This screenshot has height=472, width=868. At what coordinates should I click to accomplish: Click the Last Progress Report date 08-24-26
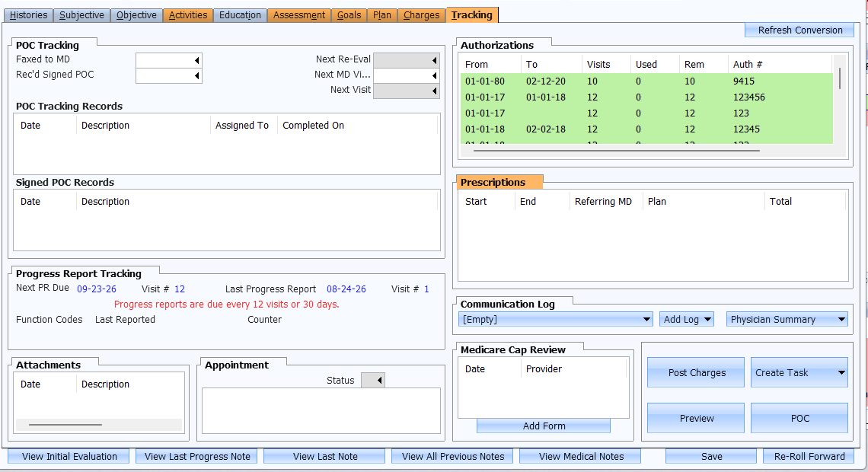click(346, 289)
